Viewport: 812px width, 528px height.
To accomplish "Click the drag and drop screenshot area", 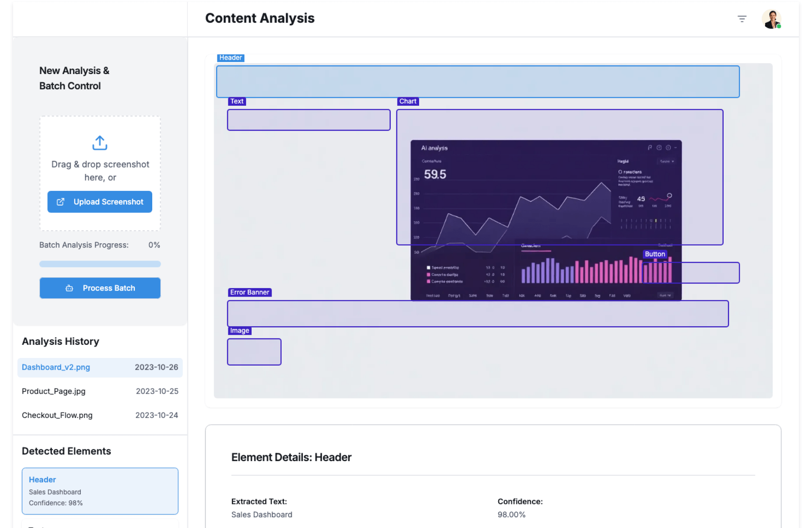I will (x=100, y=171).
